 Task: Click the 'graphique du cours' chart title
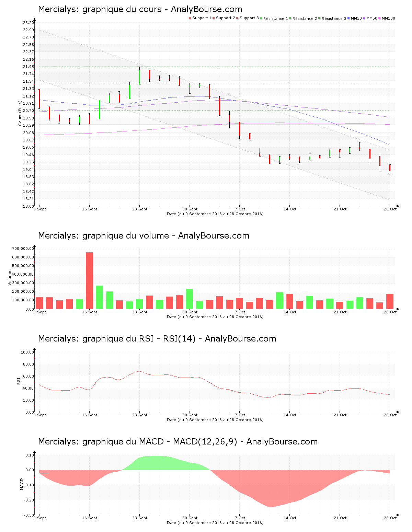coord(140,9)
